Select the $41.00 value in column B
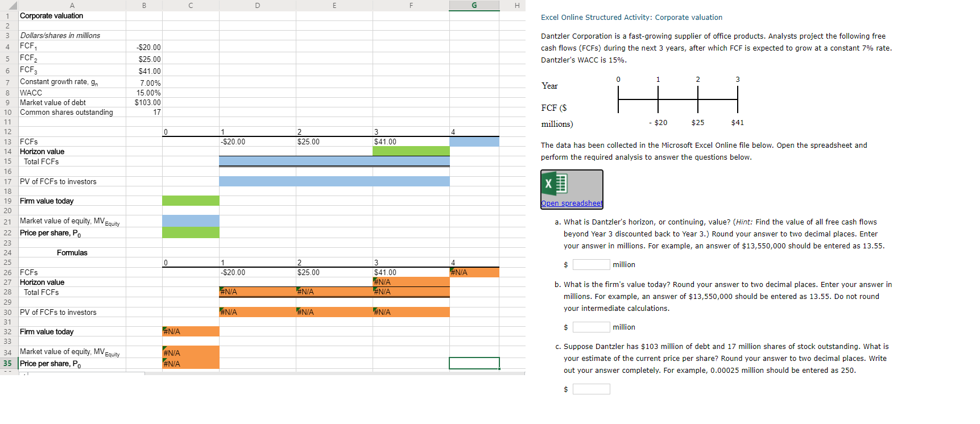Screen dimensions: 980x424 pyautogui.click(x=144, y=71)
